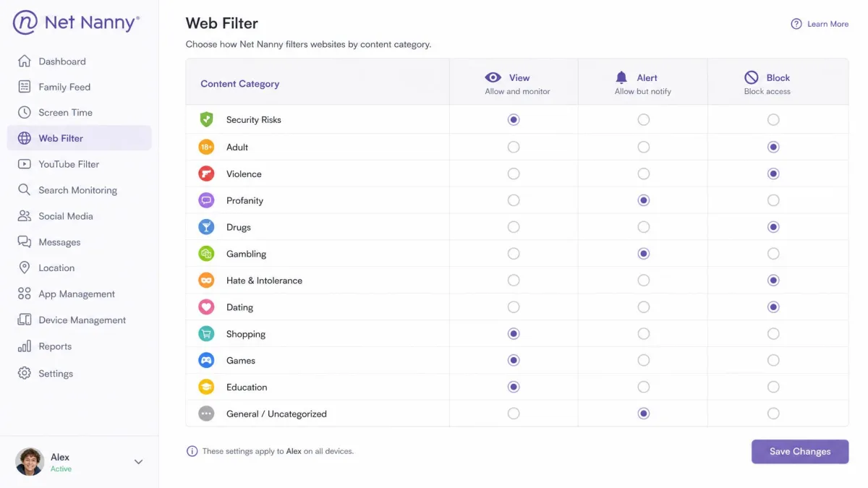Click the Hate & Intolerance mask icon
This screenshot has height=488, width=868.
[206, 281]
